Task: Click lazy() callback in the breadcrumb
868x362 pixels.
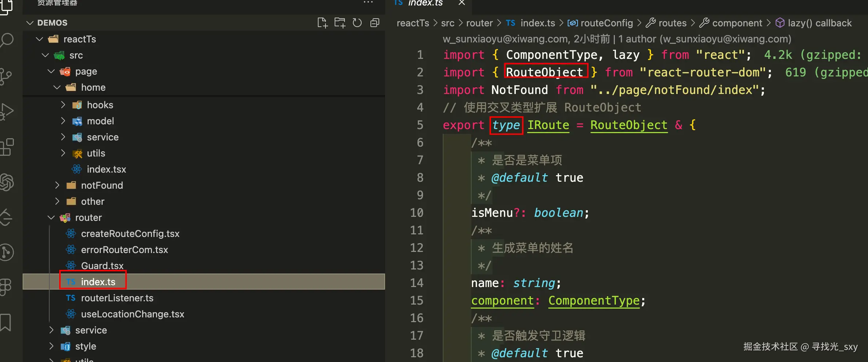Action: point(820,23)
